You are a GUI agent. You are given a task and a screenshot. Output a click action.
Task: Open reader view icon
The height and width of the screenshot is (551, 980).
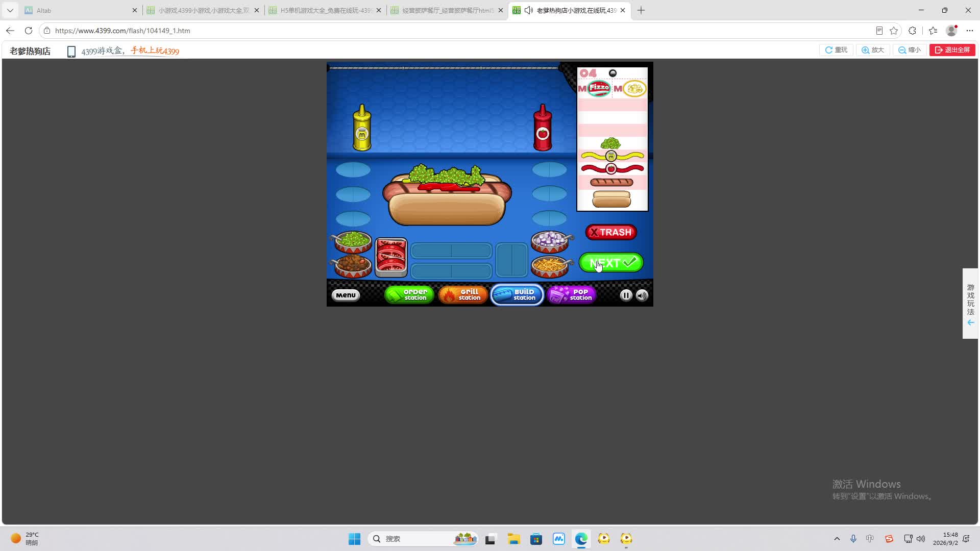click(879, 31)
